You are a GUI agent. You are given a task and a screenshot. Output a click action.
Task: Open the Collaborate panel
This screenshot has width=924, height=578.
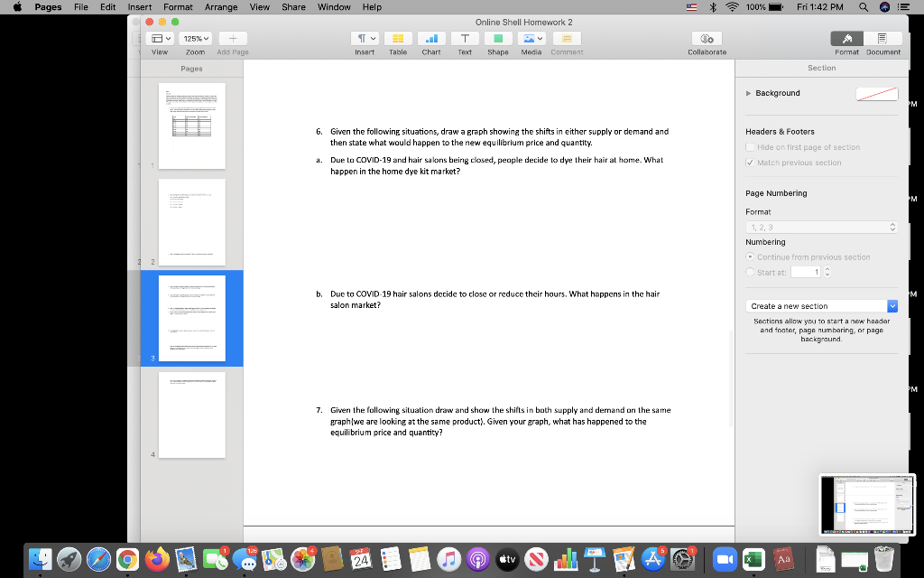coord(707,39)
